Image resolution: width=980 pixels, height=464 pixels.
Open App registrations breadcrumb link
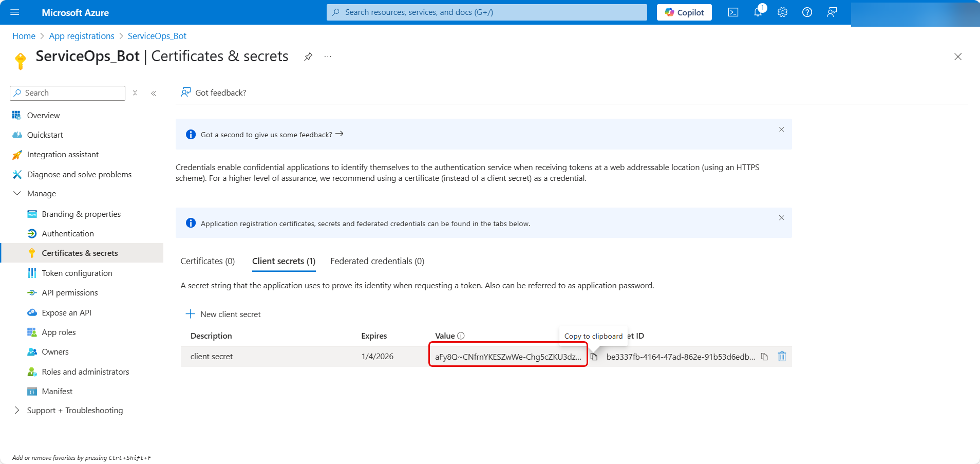82,36
